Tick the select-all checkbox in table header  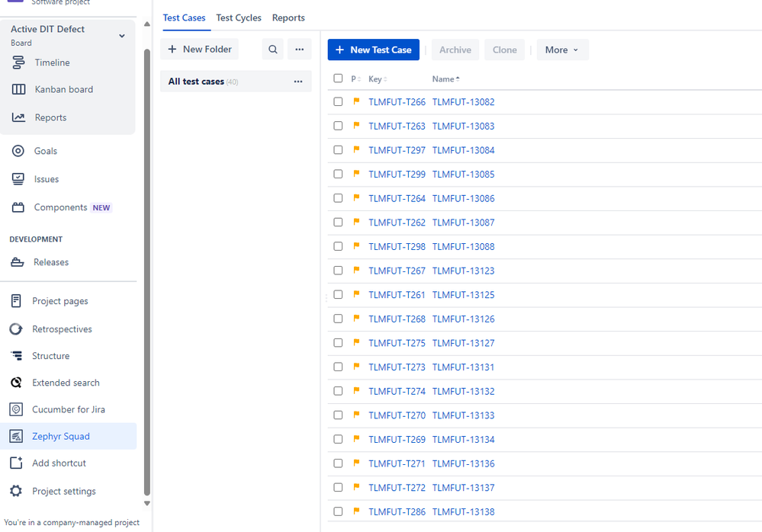point(338,79)
